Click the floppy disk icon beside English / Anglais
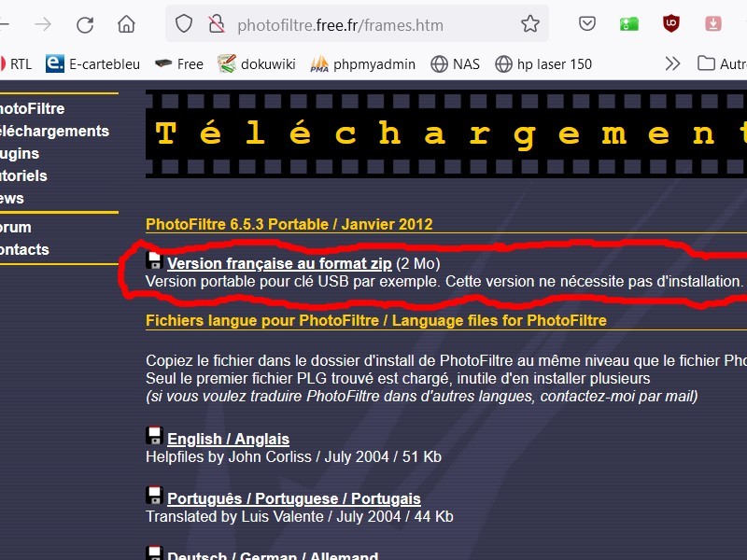 pyautogui.click(x=155, y=437)
